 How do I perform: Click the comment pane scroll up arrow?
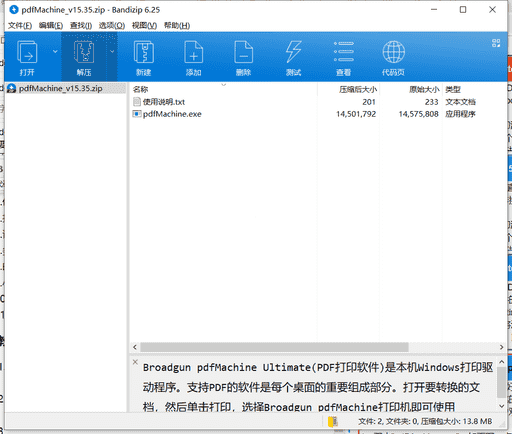[502, 362]
